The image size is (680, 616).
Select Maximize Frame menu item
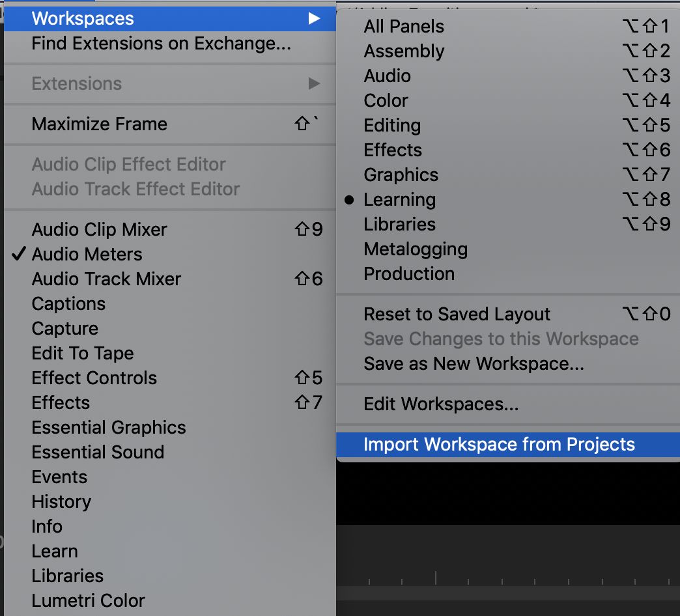pyautogui.click(x=99, y=124)
